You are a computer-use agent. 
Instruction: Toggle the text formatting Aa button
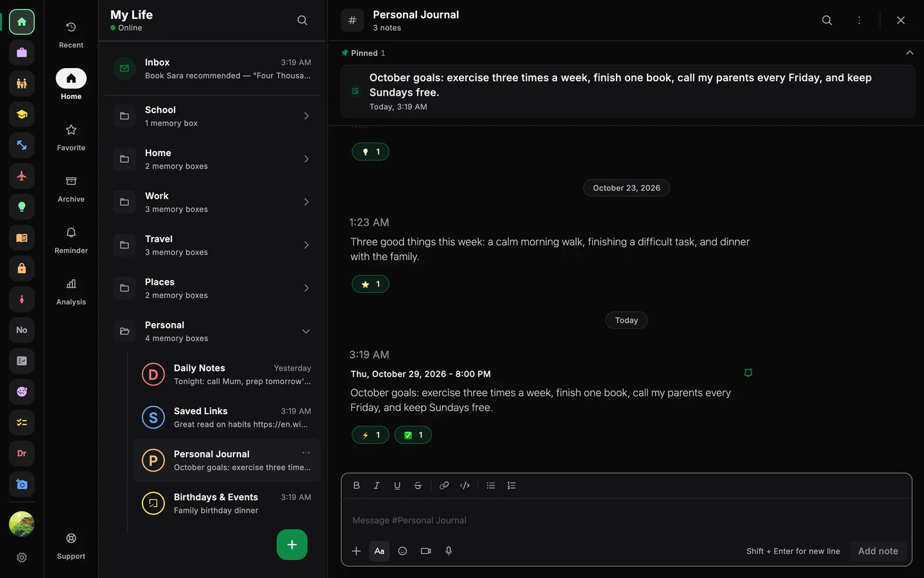tap(379, 551)
